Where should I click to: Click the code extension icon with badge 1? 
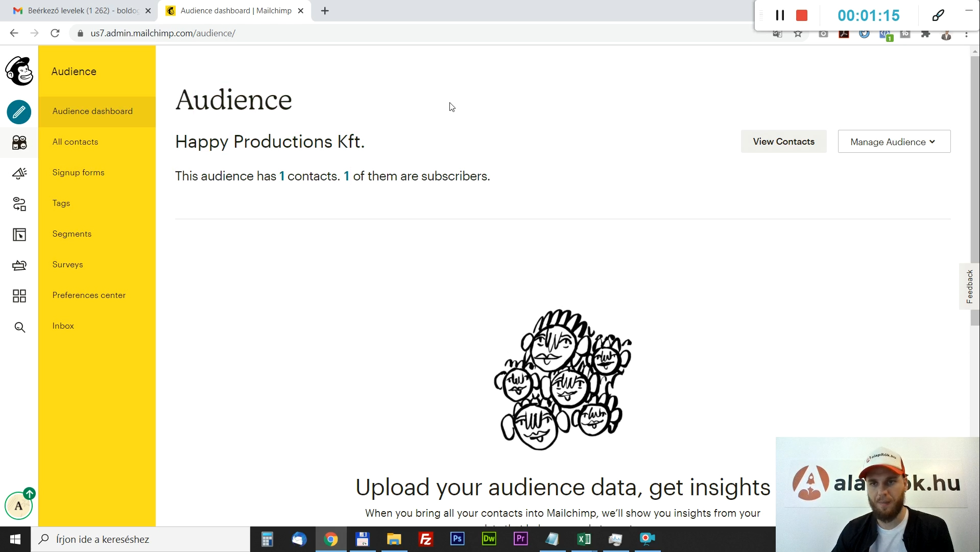[886, 35]
